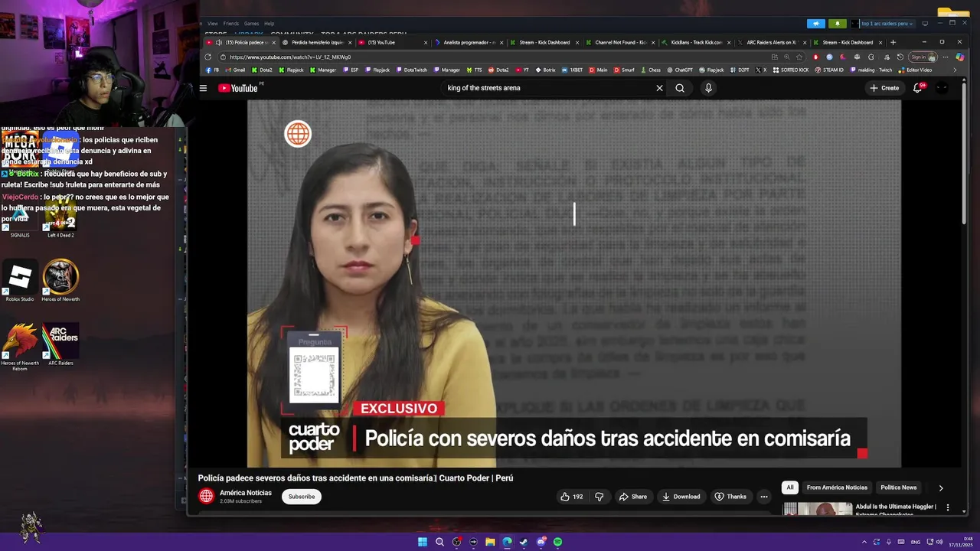Open the Chess bookmark
The image size is (980, 551).
pyautogui.click(x=651, y=70)
